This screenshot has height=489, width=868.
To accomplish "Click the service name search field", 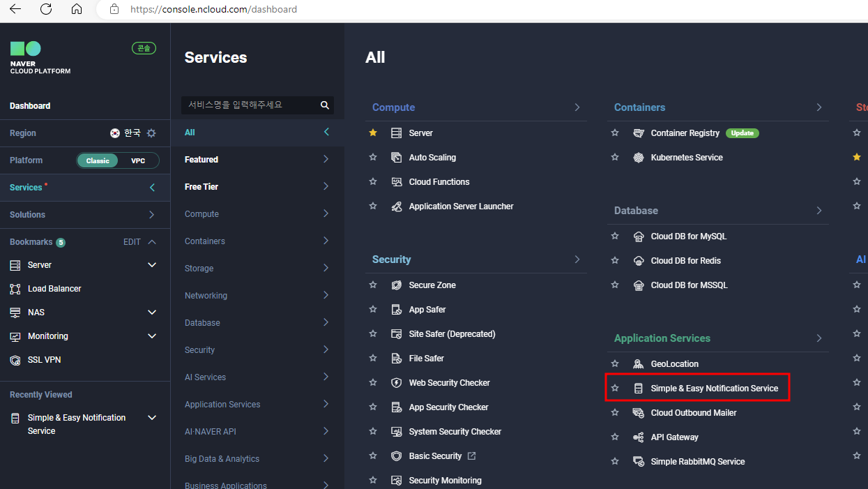I will pyautogui.click(x=250, y=105).
